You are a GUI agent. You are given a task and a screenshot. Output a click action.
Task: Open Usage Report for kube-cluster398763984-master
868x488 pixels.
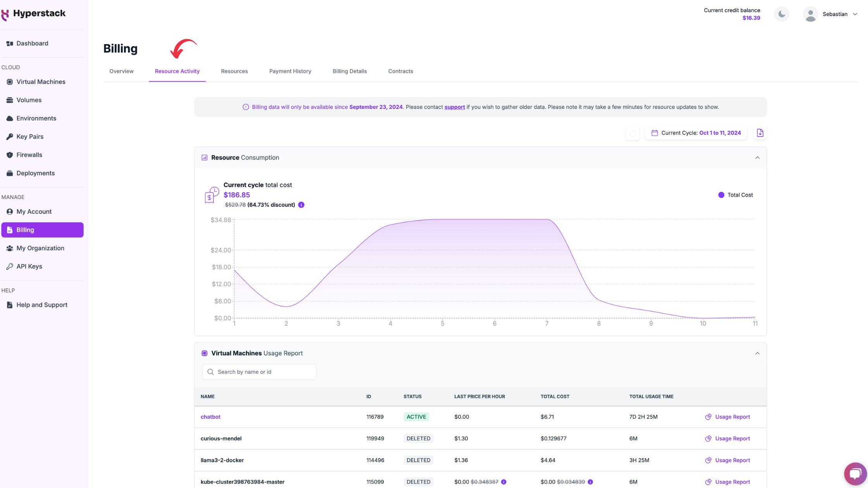pos(727,482)
